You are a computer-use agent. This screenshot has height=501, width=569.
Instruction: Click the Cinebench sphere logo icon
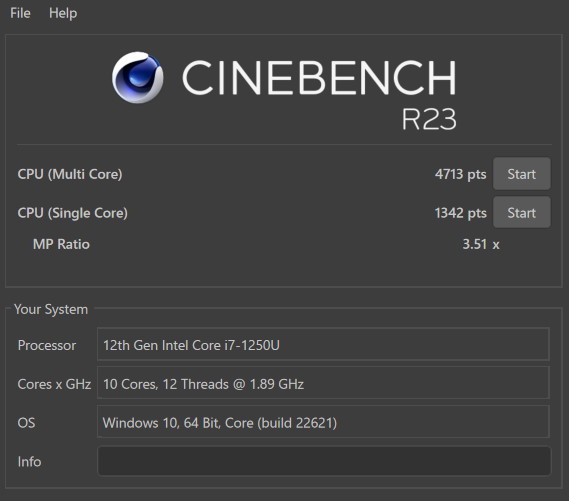click(x=138, y=77)
